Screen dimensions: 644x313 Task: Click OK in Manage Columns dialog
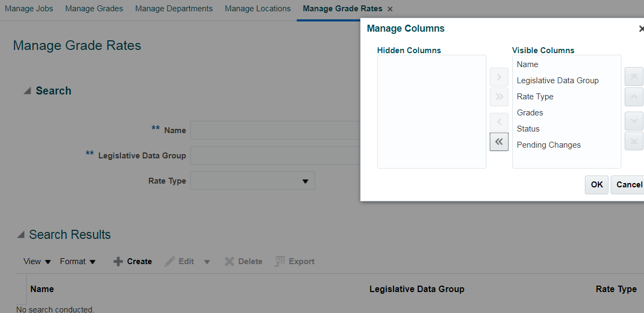coord(596,185)
